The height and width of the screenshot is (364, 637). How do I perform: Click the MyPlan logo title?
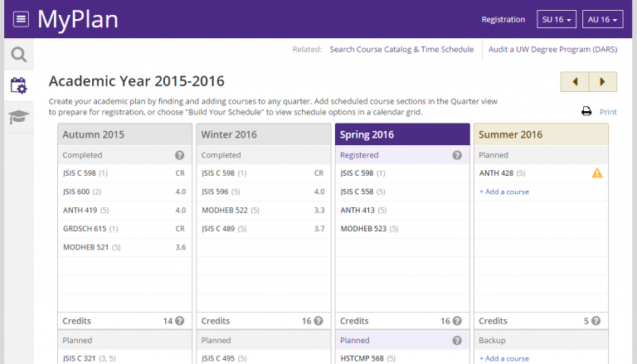(x=78, y=19)
